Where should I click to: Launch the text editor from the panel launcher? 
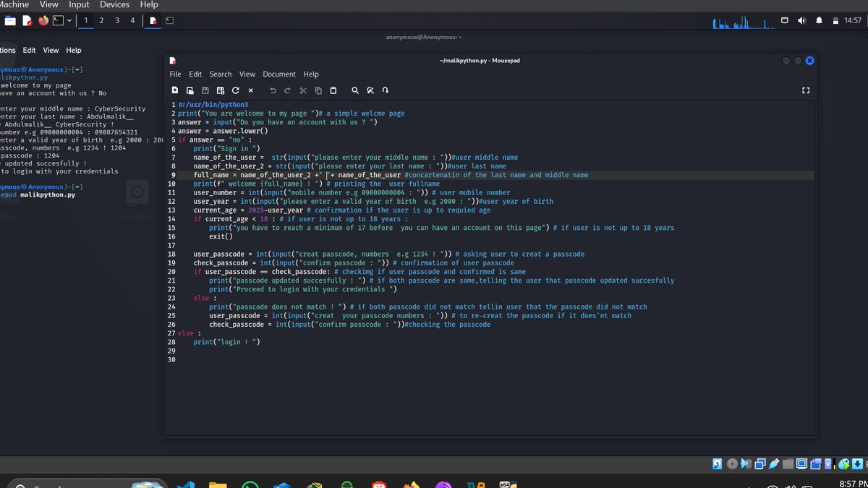tap(27, 20)
